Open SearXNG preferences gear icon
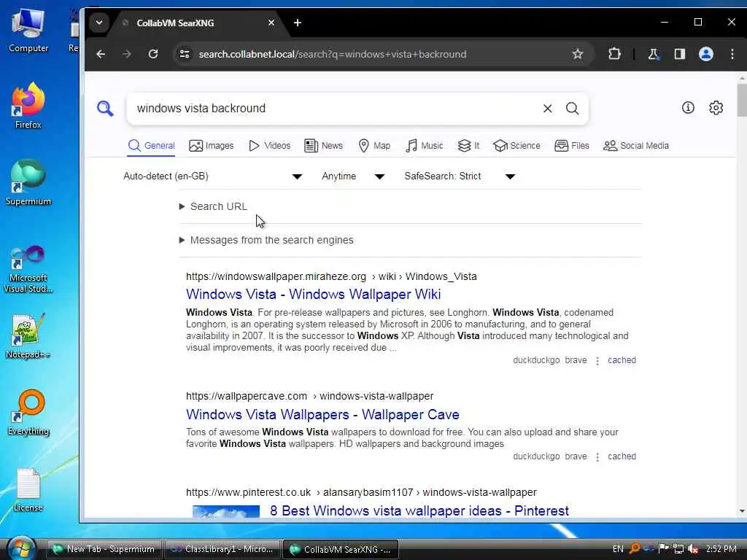The width and height of the screenshot is (747, 560). (716, 108)
